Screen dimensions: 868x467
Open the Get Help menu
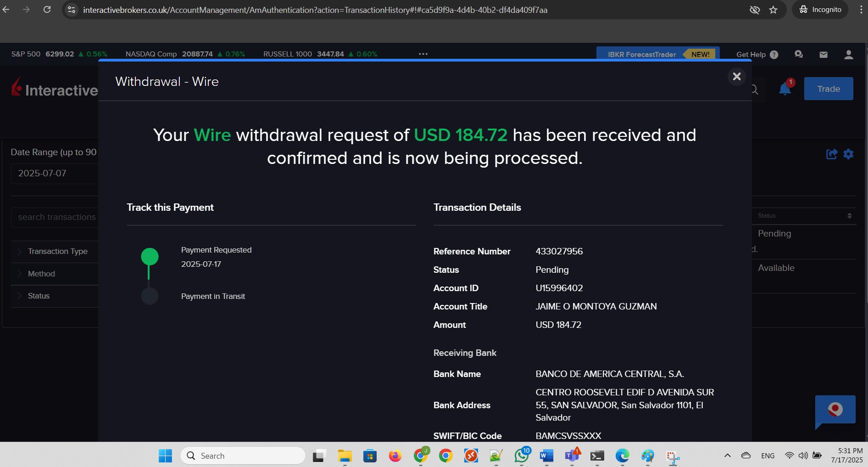757,54
